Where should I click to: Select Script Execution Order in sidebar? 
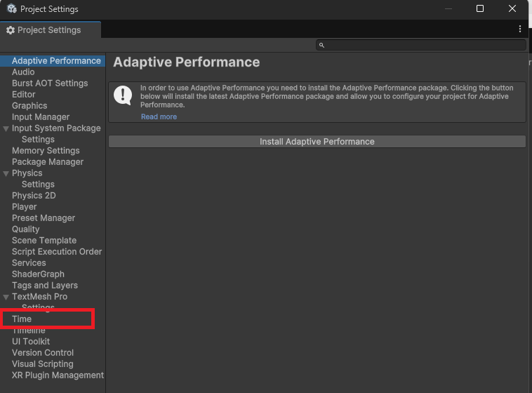click(57, 252)
